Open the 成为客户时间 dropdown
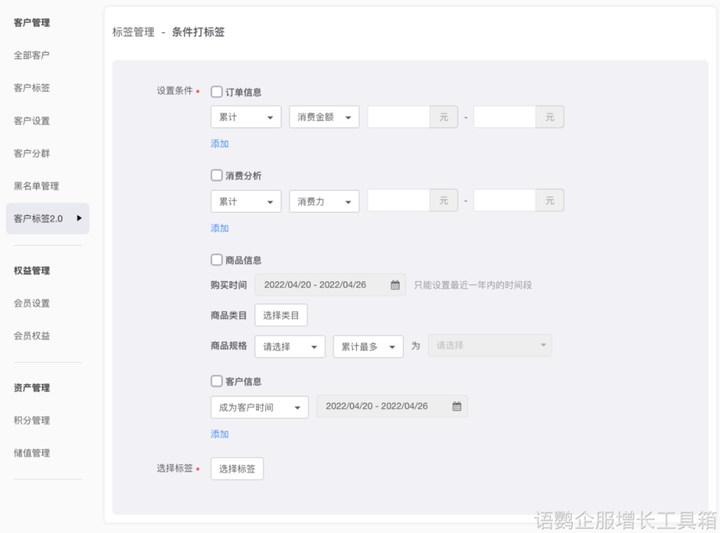 (x=259, y=407)
